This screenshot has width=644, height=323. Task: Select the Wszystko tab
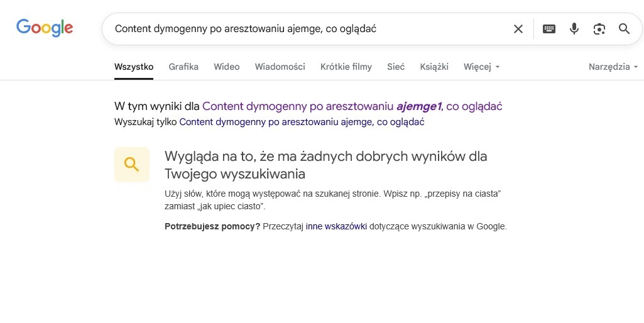pyautogui.click(x=134, y=67)
